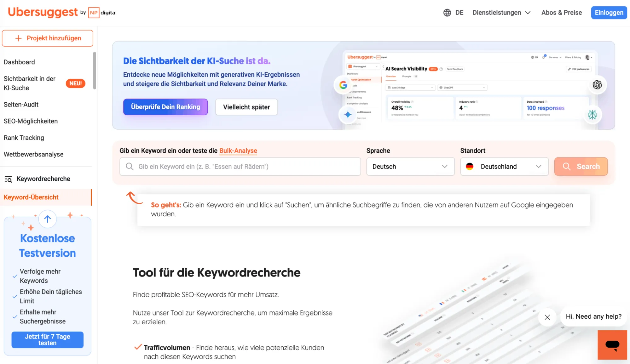Open the Standort dropdown showing Deutschland
Viewport: 630px width, 364px height.
click(504, 166)
